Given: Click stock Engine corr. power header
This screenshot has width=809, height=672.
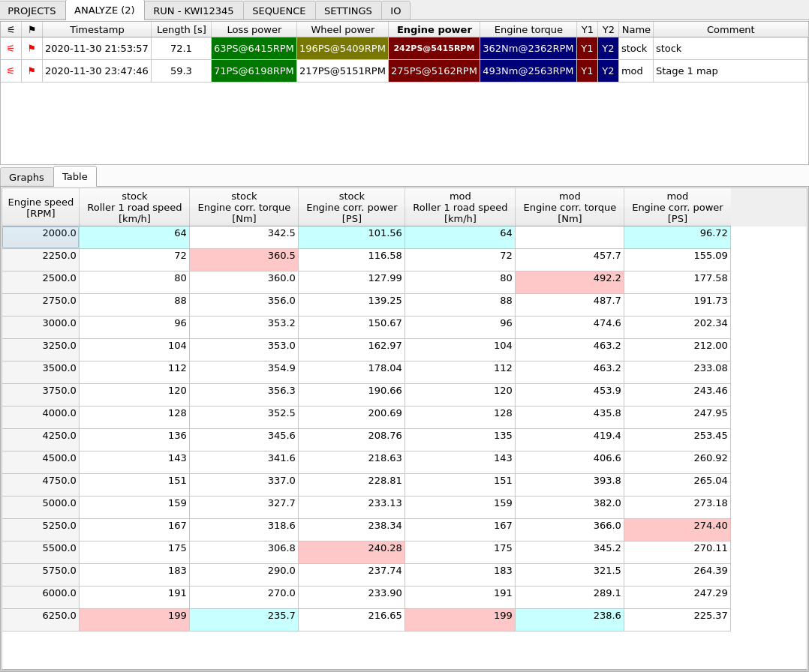Looking at the screenshot, I should tap(352, 207).
